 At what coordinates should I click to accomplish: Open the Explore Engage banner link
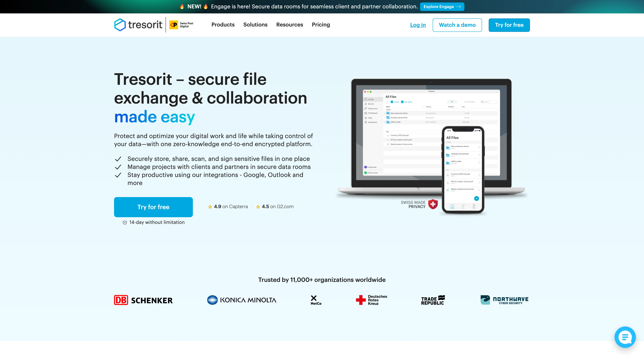pyautogui.click(x=442, y=7)
